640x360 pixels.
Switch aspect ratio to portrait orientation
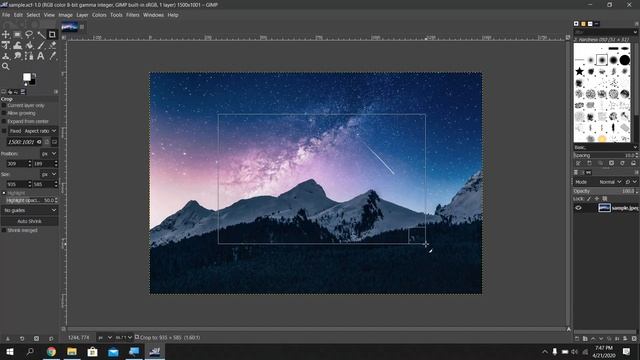click(x=47, y=142)
